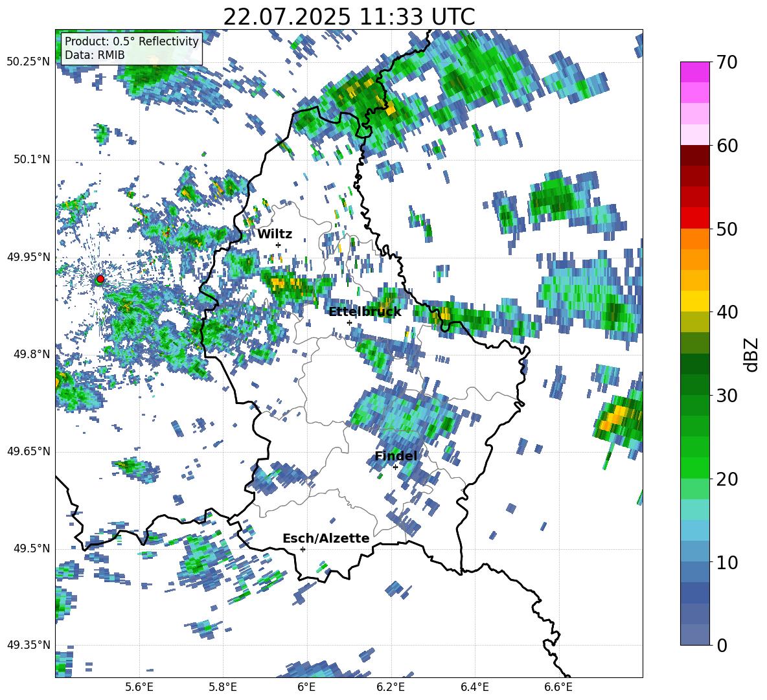Click the 10 tick on colorbar

point(728,562)
